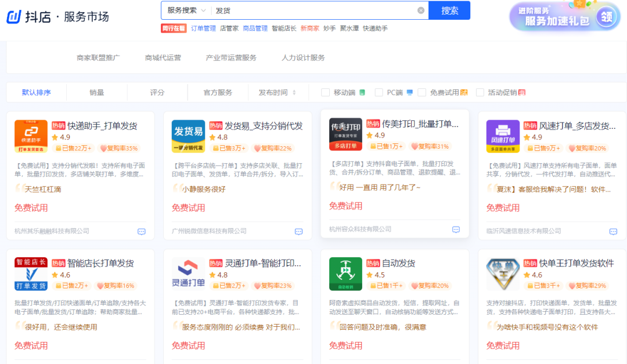The width and height of the screenshot is (627, 364).
Task: Open the 智能店长打单发货 app logo
Action: coord(31,273)
